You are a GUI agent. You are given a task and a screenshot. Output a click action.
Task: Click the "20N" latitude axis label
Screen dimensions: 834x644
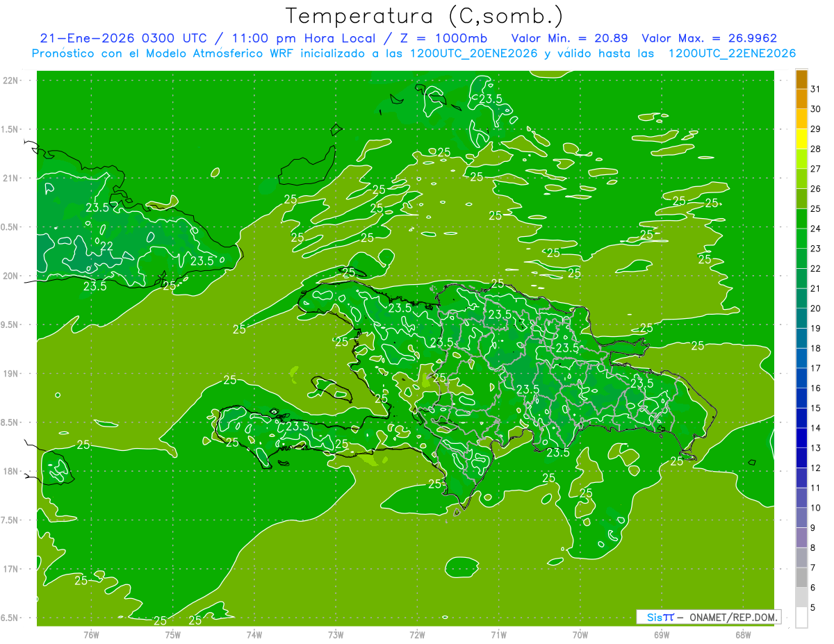tap(12, 276)
